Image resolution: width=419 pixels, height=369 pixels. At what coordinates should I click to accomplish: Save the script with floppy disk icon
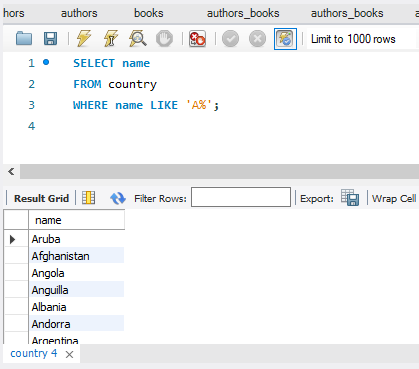tap(51, 39)
